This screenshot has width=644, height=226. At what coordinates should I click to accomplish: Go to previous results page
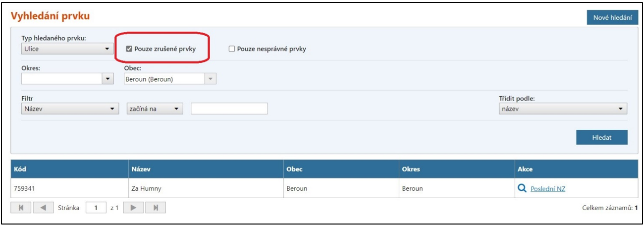[x=43, y=208]
